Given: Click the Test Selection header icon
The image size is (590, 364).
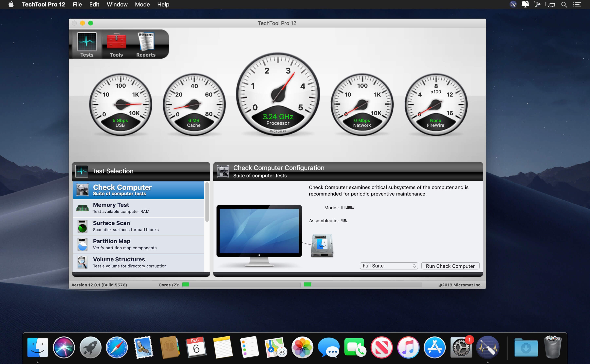Looking at the screenshot, I should [82, 171].
